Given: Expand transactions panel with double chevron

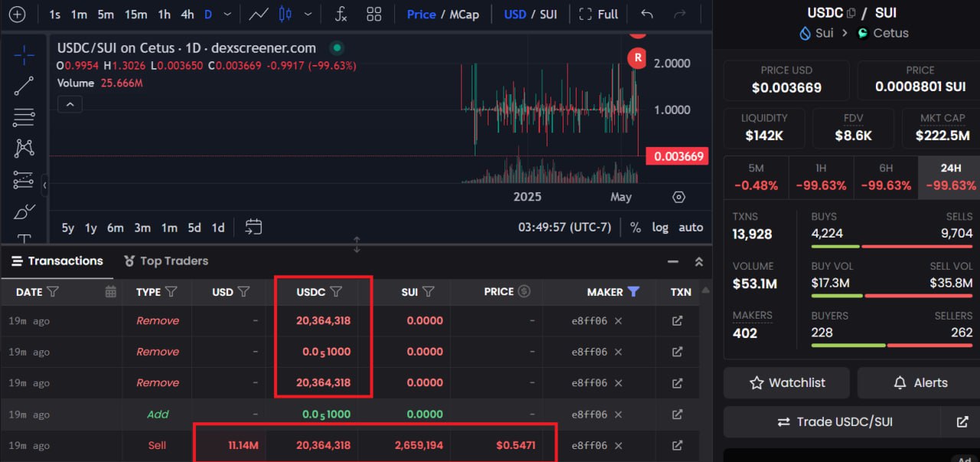Looking at the screenshot, I should pos(698,261).
